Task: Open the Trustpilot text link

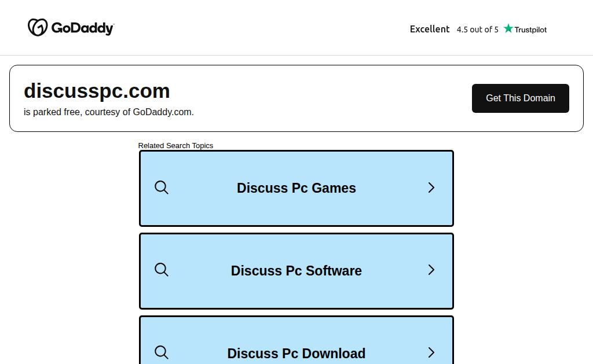Action: click(x=530, y=30)
